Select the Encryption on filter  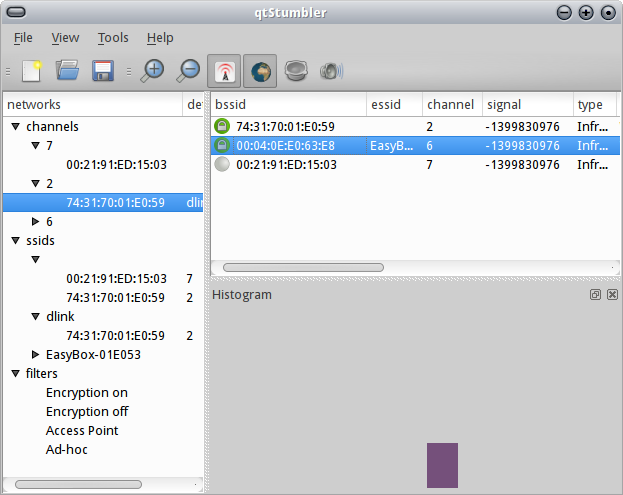(87, 393)
